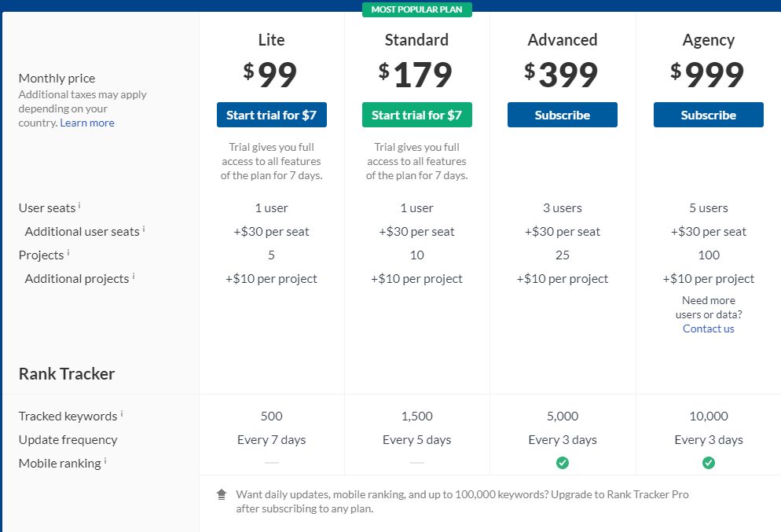
Task: Click Agency plan mobile ranking checkmark
Action: [709, 463]
